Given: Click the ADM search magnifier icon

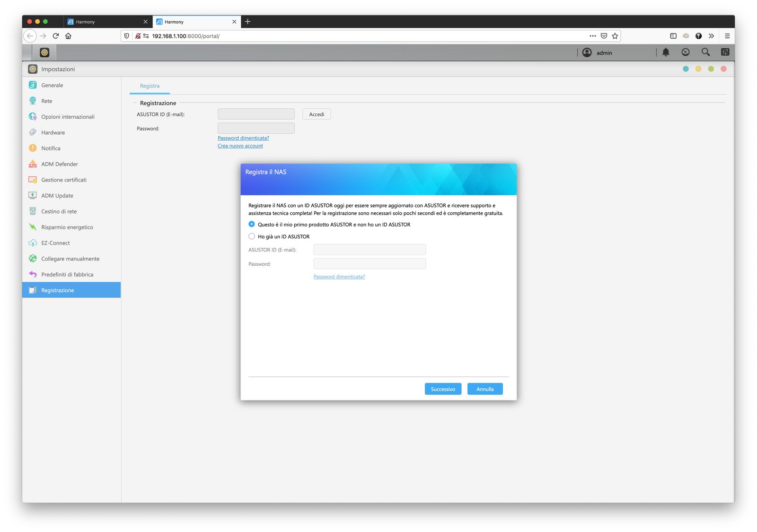Looking at the screenshot, I should click(705, 52).
